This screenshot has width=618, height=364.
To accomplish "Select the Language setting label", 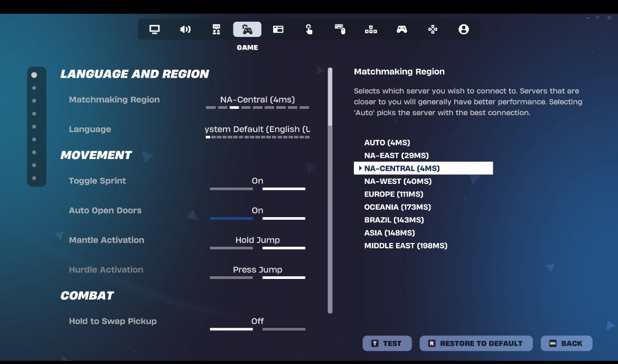I will pos(90,129).
